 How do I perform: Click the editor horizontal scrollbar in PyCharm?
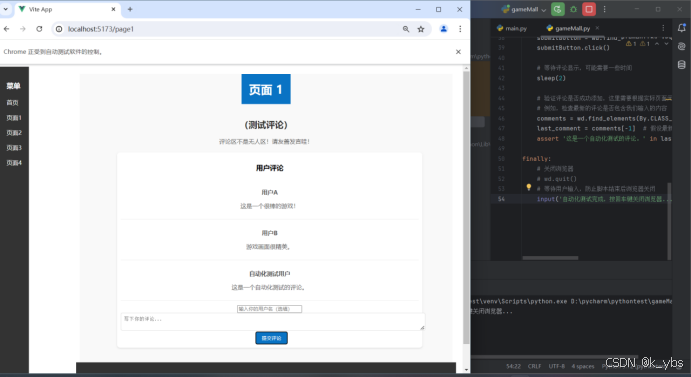coord(550,258)
